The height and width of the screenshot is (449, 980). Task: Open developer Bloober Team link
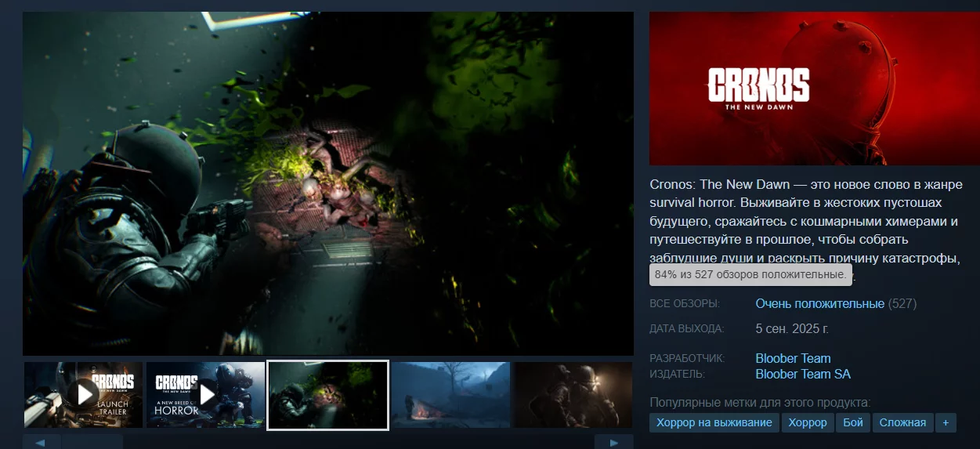coord(793,358)
